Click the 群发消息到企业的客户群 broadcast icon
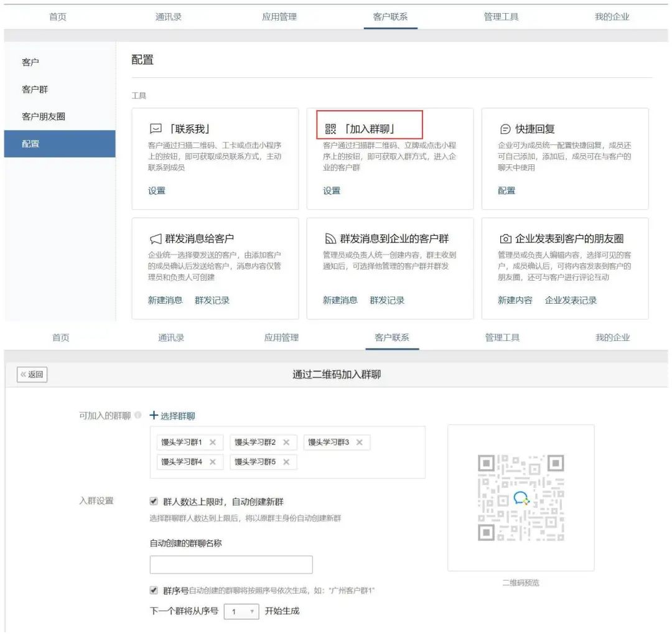The width and height of the screenshot is (672, 636). click(330, 239)
